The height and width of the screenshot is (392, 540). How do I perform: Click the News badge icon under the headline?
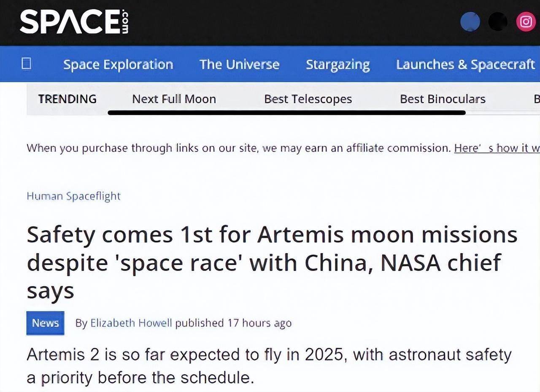coord(45,323)
